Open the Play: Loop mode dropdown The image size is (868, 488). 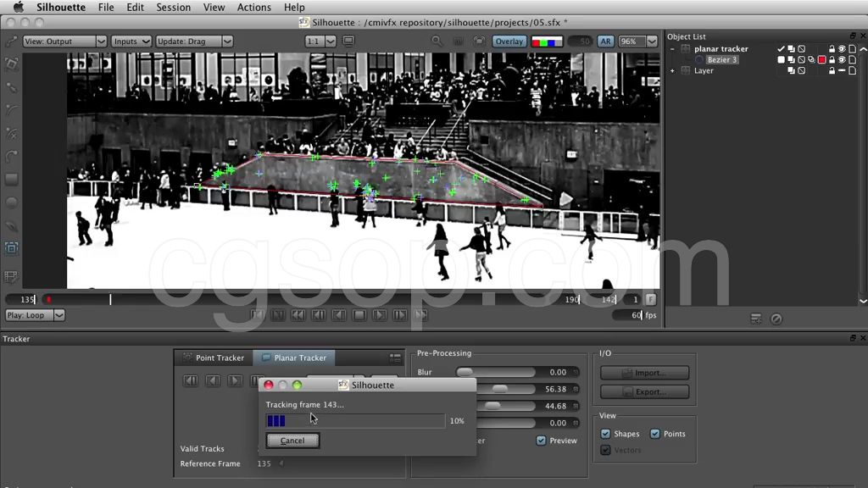pos(35,315)
